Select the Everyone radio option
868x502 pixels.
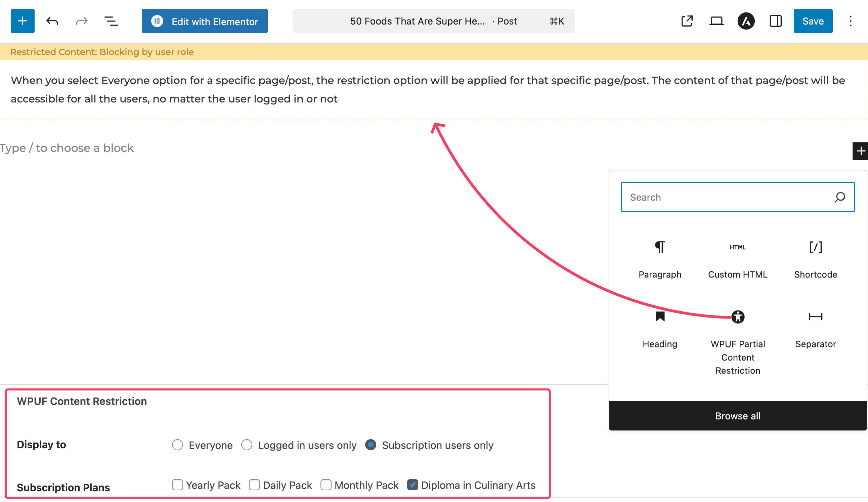click(177, 445)
